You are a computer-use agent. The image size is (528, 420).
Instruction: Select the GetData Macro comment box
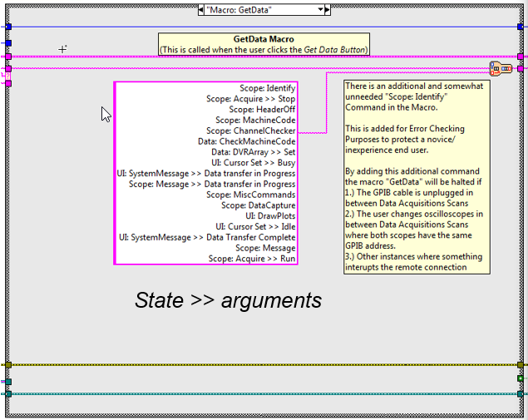(x=264, y=44)
